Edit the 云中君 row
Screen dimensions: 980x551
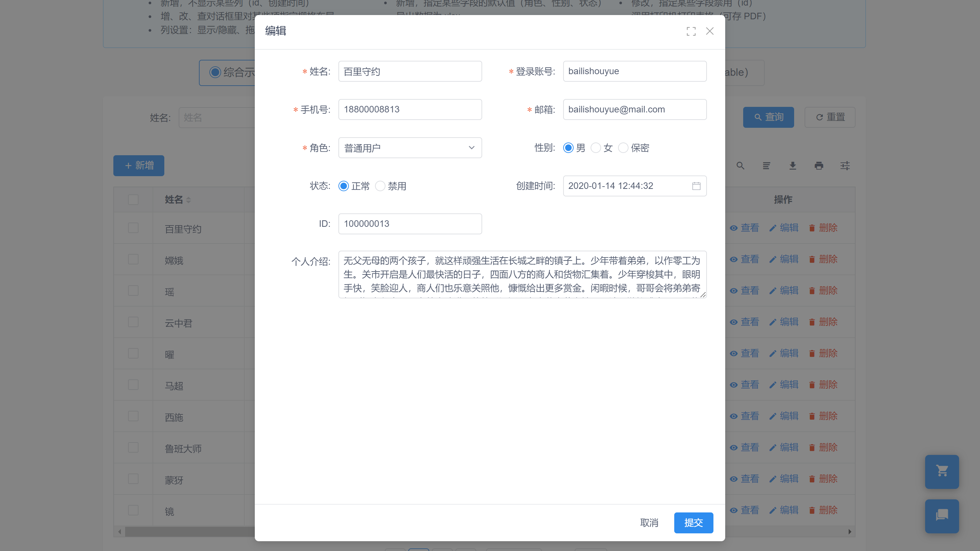(784, 322)
